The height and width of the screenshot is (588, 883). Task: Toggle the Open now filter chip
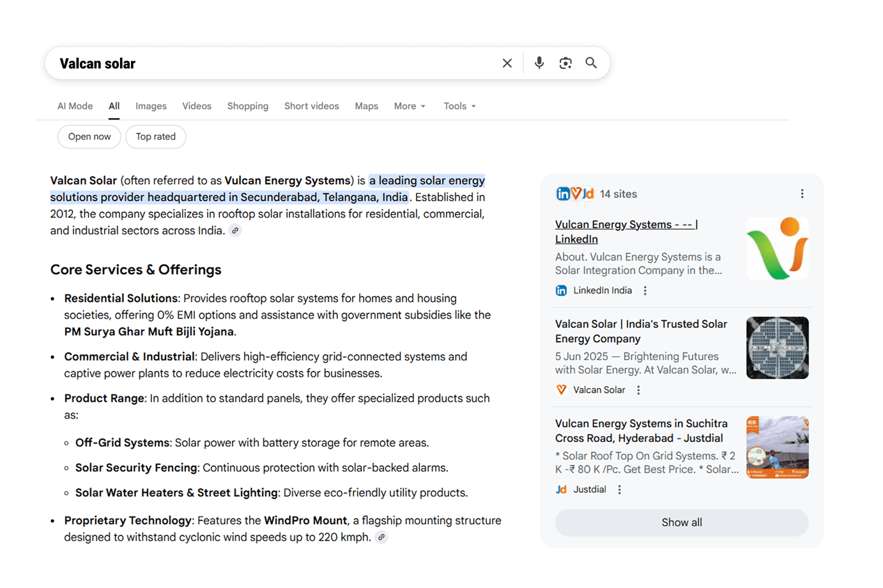pyautogui.click(x=89, y=136)
